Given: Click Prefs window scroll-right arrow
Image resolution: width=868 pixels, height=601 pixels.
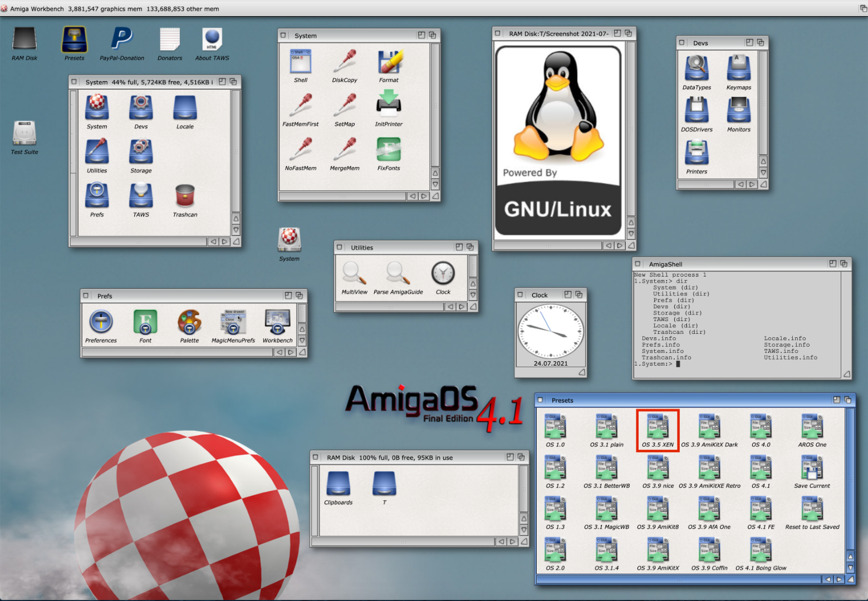Looking at the screenshot, I should [x=291, y=352].
